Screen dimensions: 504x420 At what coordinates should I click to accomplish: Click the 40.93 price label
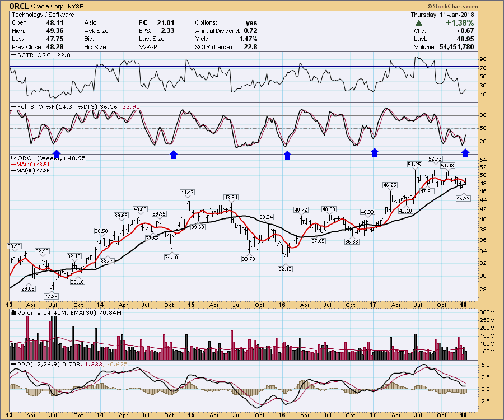[x=329, y=209]
